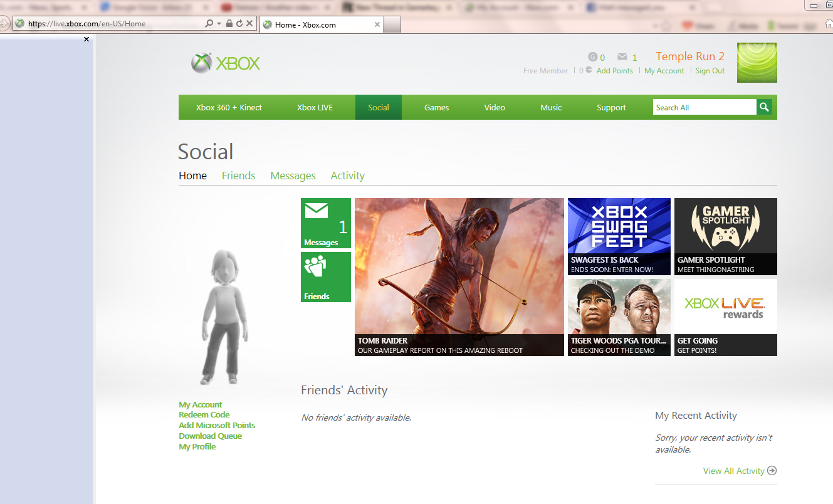Expand the address bar dropdown arrow
Screen dimensions: 833x504
click(219, 24)
